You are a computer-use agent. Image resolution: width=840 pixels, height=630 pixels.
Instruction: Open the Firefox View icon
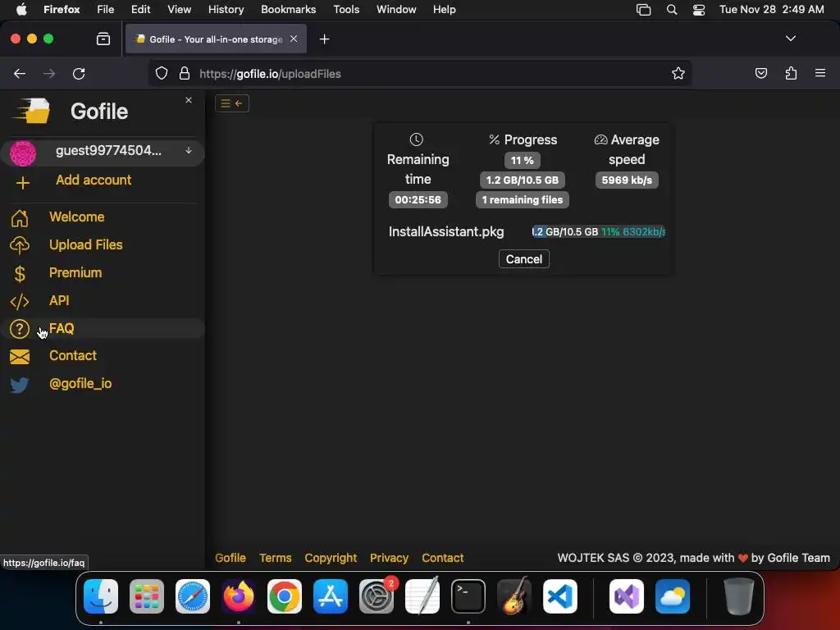(x=103, y=39)
